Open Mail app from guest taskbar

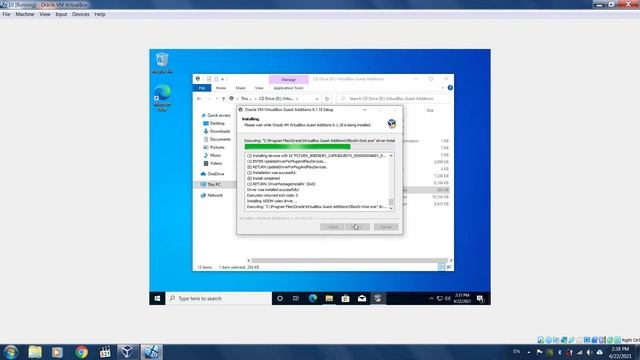362,298
